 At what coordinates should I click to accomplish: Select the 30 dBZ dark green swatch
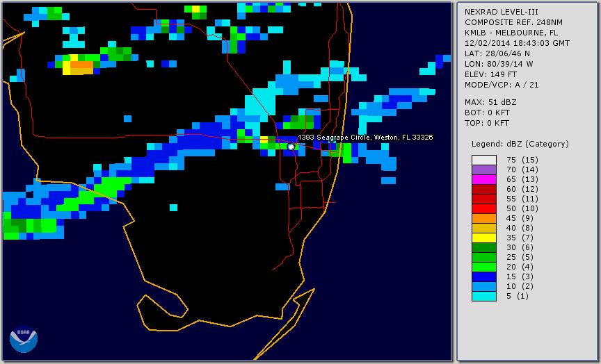point(484,247)
